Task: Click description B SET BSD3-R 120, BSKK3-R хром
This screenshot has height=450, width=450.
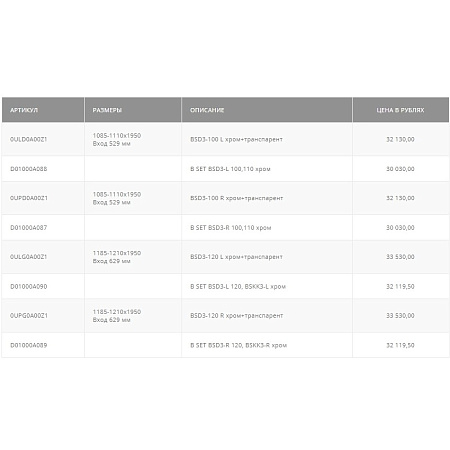Action: [x=239, y=345]
